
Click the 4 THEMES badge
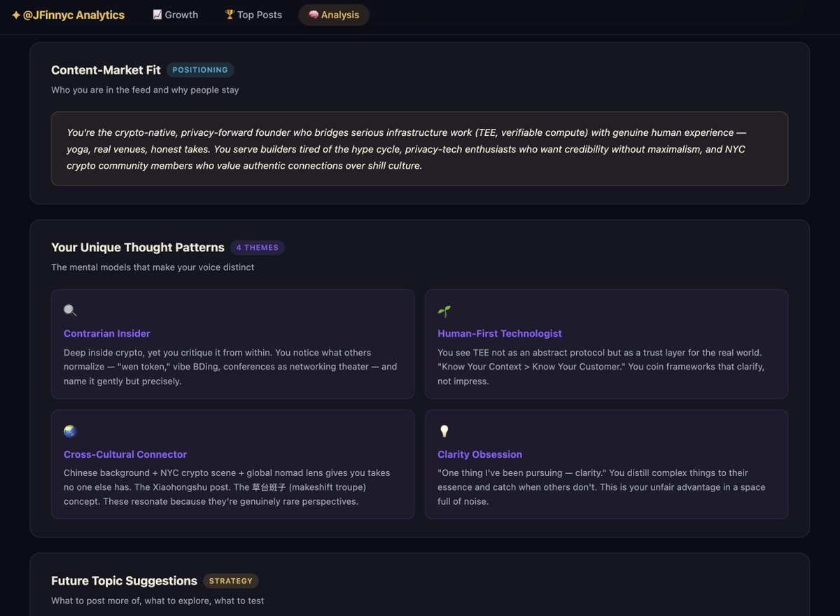(x=258, y=248)
